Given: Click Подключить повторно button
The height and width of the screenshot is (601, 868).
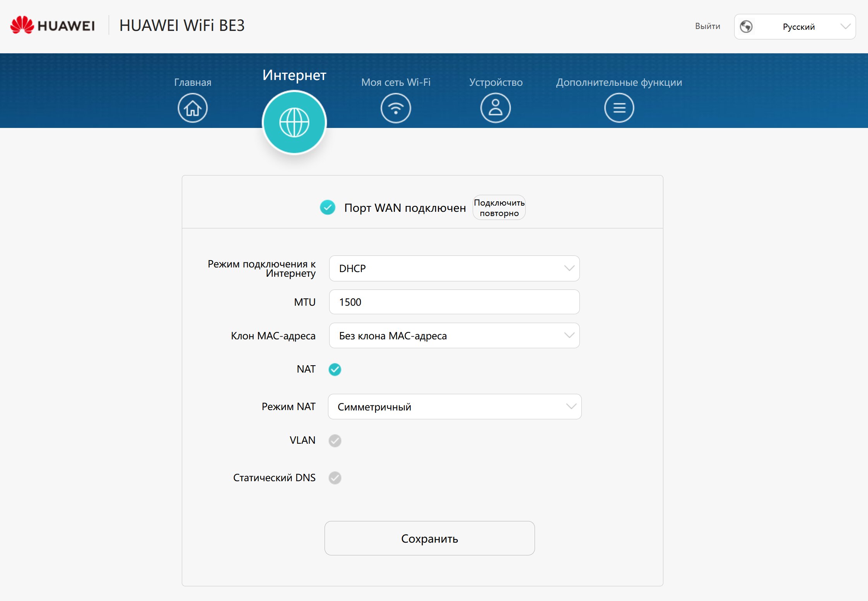Looking at the screenshot, I should click(499, 208).
